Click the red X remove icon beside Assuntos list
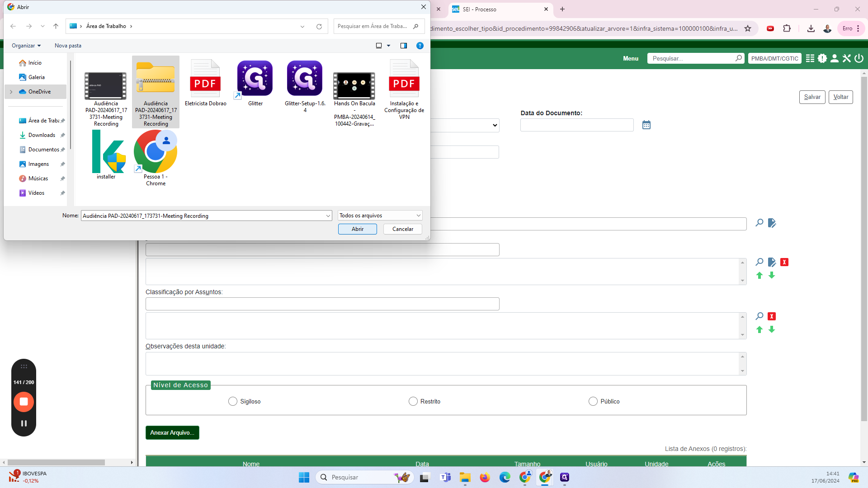 point(772,316)
